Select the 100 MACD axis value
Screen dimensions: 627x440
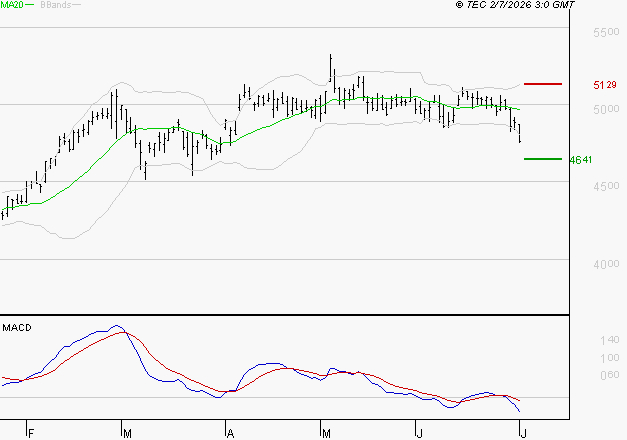point(610,358)
